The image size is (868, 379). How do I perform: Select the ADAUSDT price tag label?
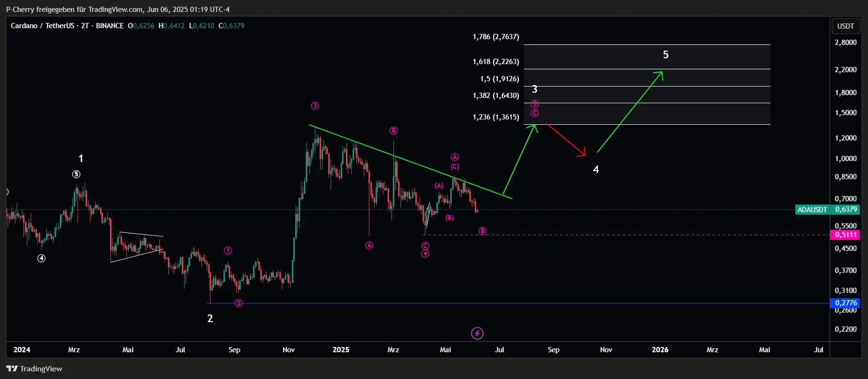812,209
